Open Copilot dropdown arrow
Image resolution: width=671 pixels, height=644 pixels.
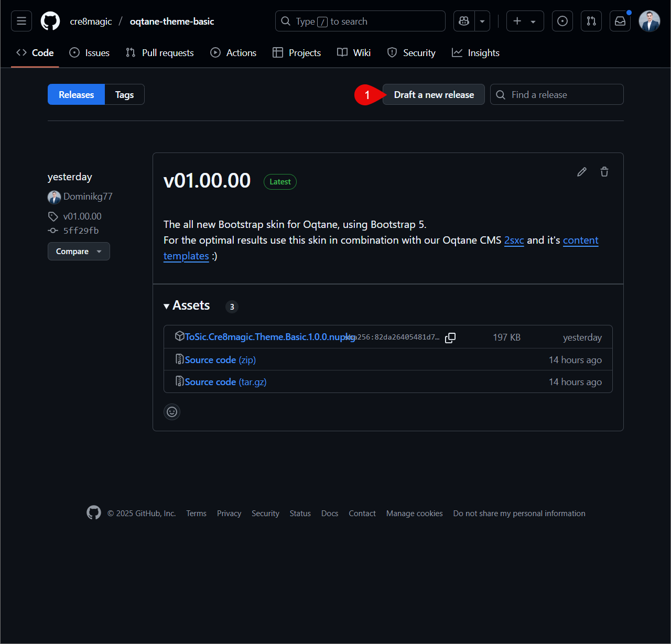tap(482, 21)
